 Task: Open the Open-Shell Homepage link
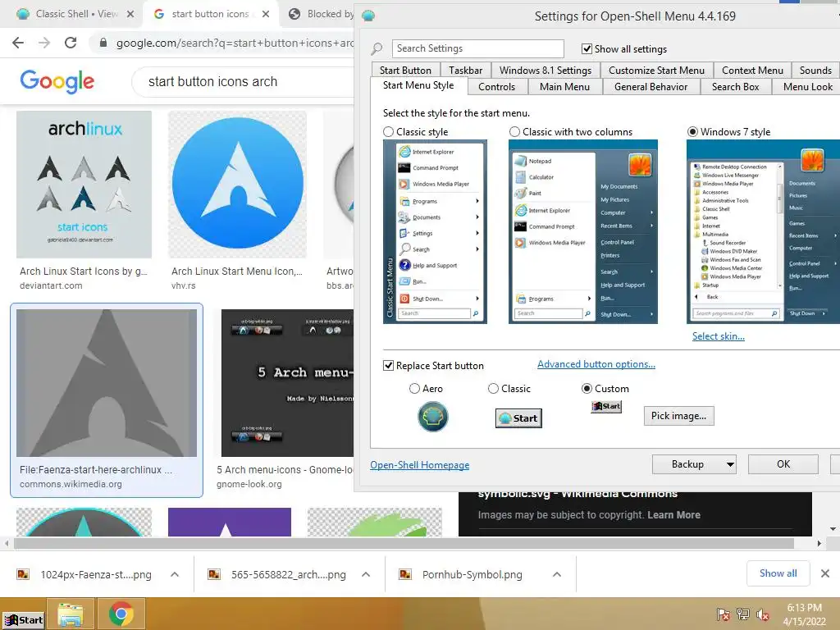419,465
